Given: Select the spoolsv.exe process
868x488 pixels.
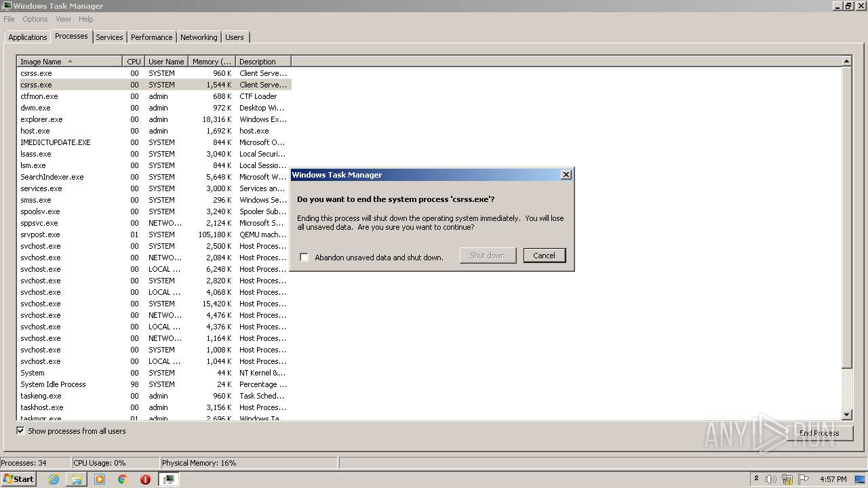Looking at the screenshot, I should [x=154, y=211].
